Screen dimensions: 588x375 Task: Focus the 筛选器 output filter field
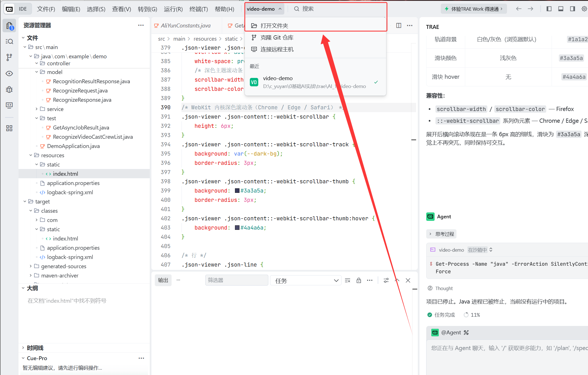point(237,280)
